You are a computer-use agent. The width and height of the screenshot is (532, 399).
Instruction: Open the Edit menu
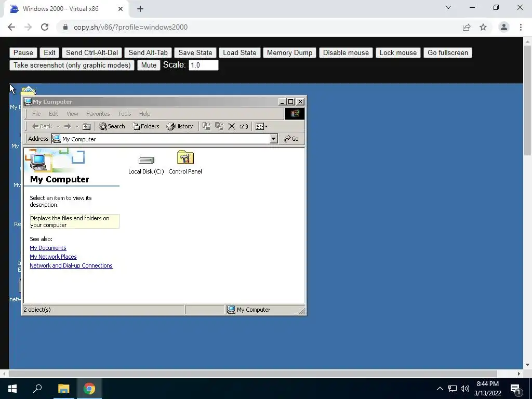(x=54, y=114)
